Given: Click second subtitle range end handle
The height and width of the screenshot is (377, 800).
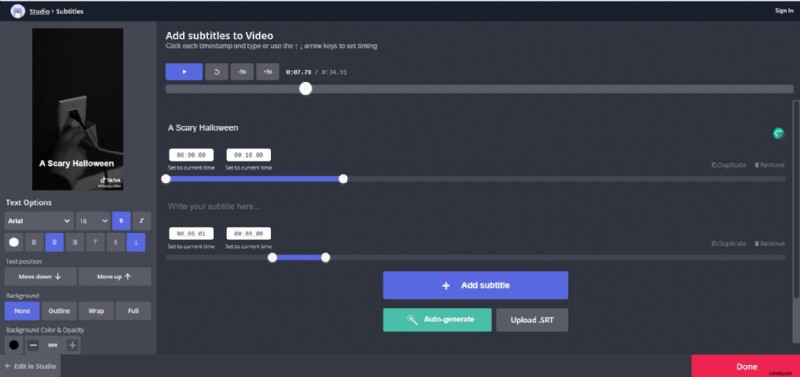Looking at the screenshot, I should point(326,257).
